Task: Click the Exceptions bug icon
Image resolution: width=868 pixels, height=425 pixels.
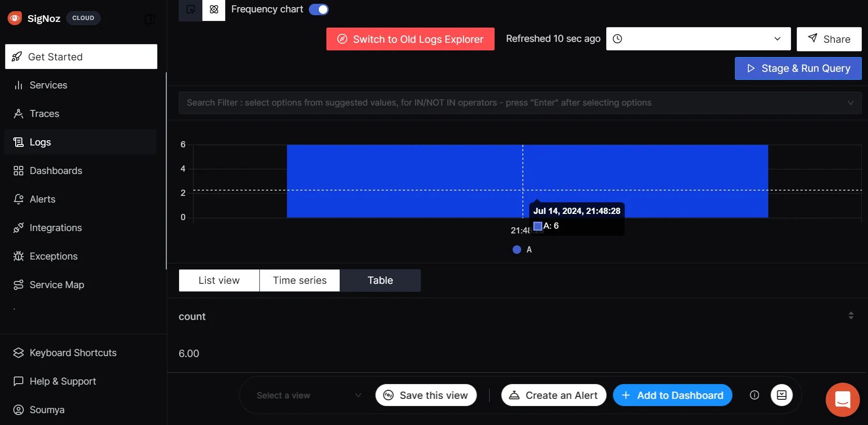Action: (x=19, y=256)
